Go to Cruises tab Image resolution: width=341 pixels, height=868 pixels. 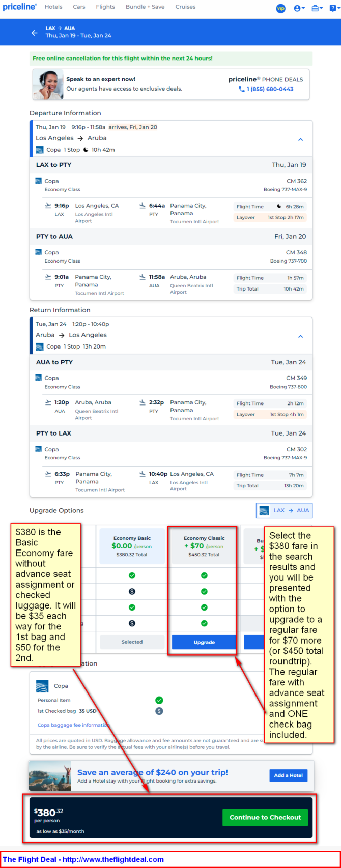point(185,7)
